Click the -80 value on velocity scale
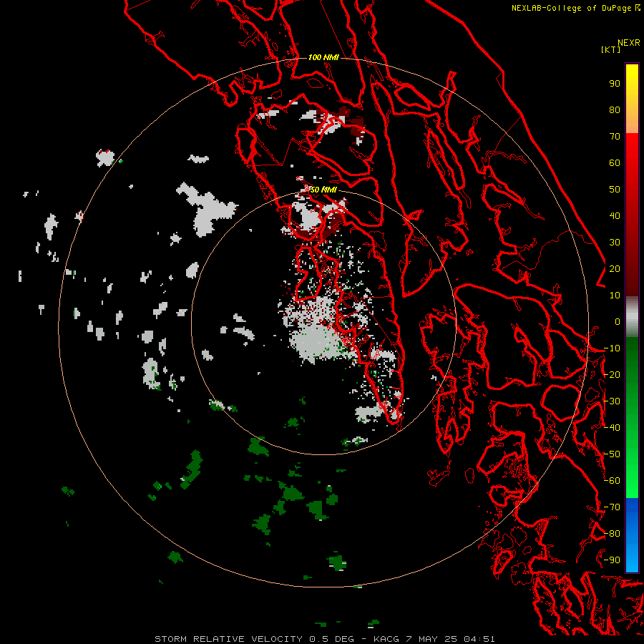This screenshot has width=644, height=644. 612,534
